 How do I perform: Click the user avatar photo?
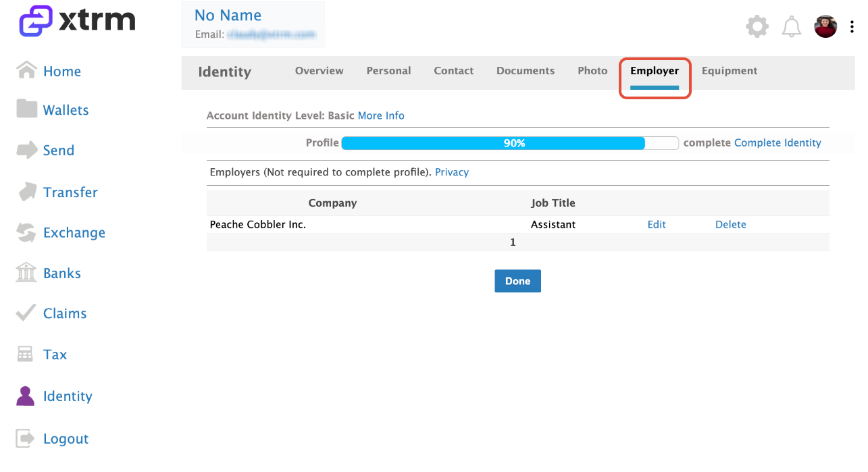pos(826,26)
